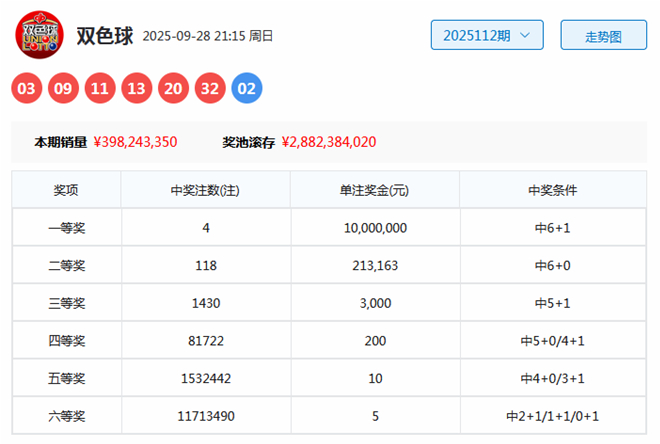Click the 本期销量 sales amount
This screenshot has width=660, height=444.
[x=135, y=142]
